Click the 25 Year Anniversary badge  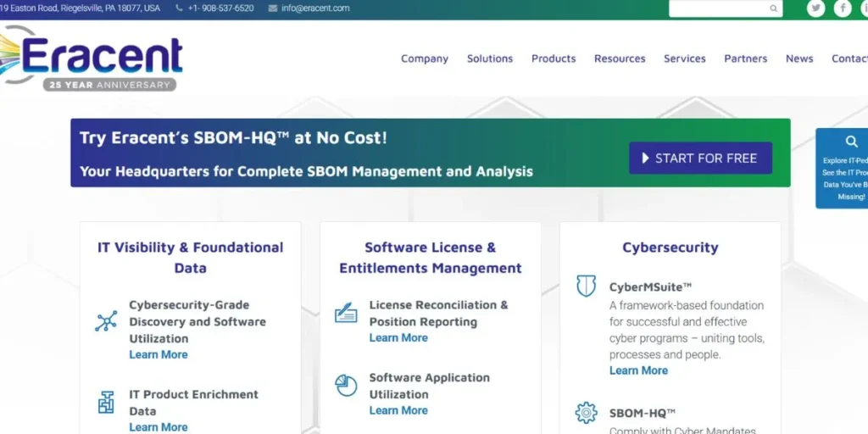click(109, 86)
